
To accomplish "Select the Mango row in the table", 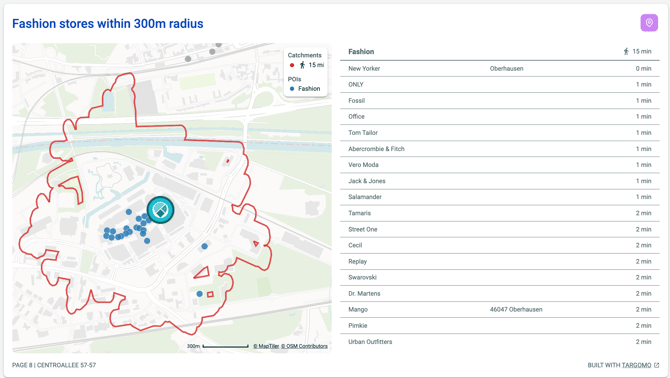I will click(x=500, y=309).
